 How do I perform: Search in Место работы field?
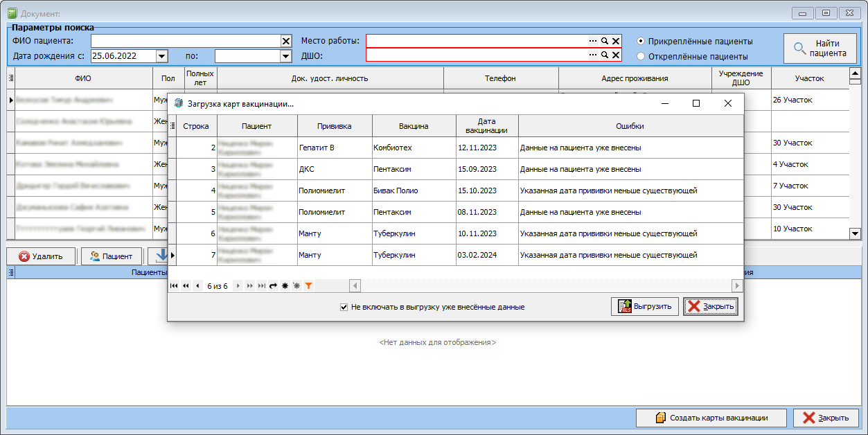coord(604,41)
